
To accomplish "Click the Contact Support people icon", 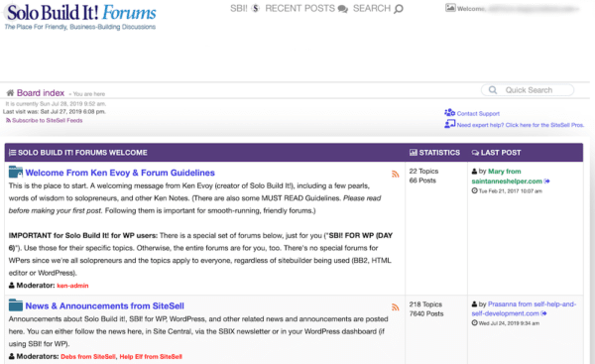I will 449,112.
